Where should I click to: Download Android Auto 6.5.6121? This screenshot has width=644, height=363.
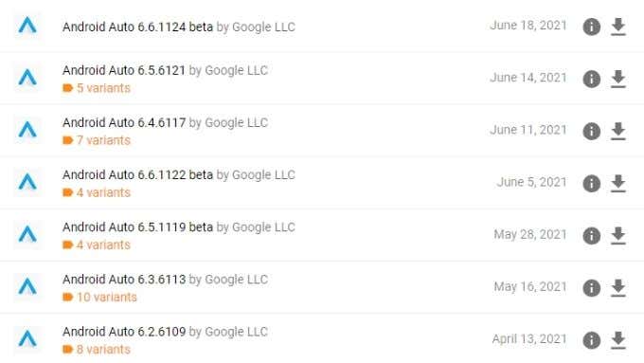618,79
